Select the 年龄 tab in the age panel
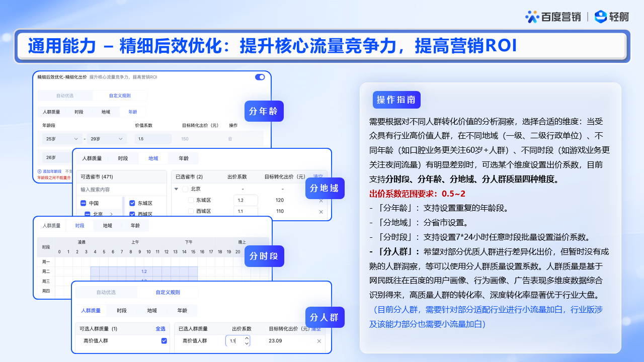The height and width of the screenshot is (362, 644). click(133, 112)
